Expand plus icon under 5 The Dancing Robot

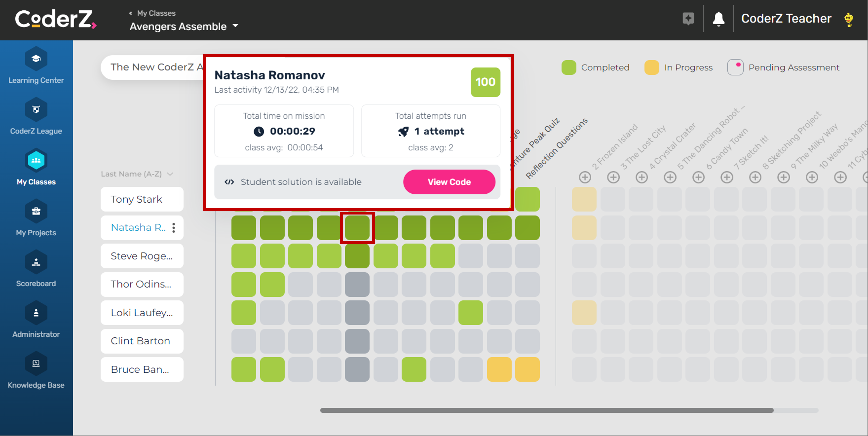[x=670, y=177]
